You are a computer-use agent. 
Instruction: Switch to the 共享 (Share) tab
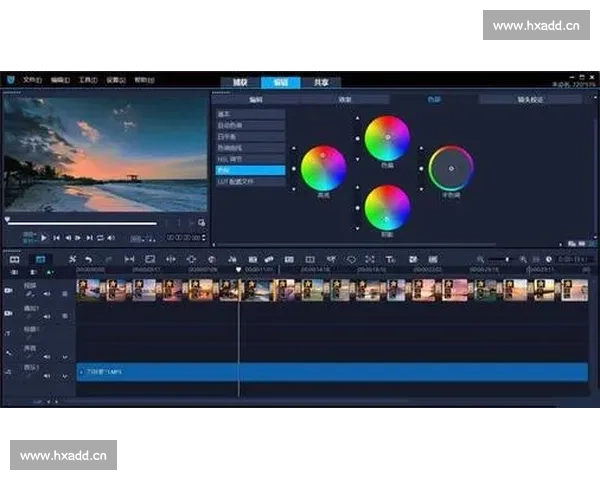tap(319, 81)
